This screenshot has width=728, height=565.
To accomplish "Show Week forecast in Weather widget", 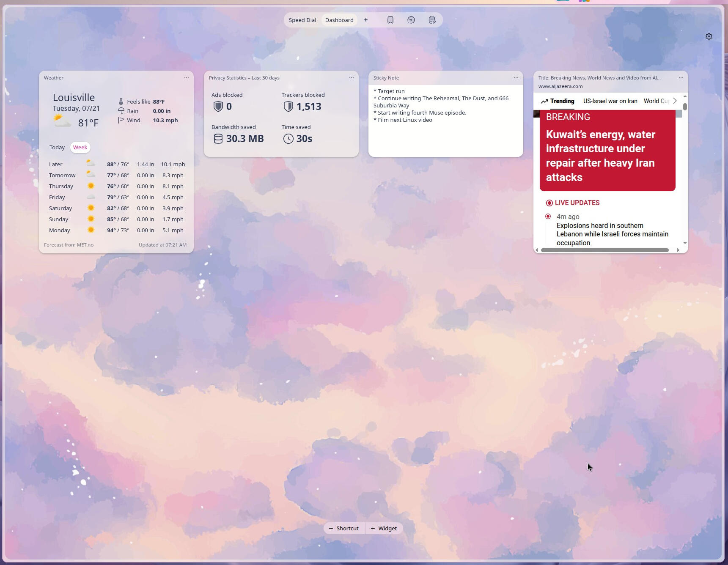I will (80, 147).
